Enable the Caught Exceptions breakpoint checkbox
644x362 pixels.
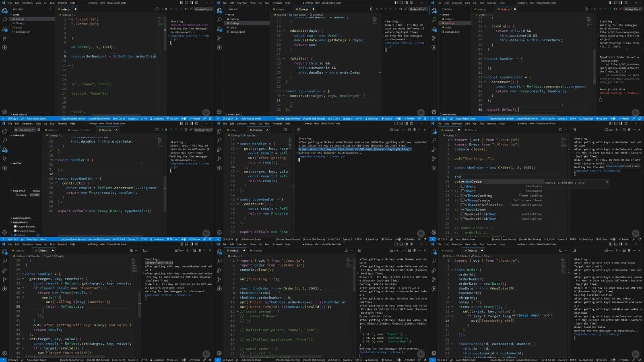pos(15,227)
